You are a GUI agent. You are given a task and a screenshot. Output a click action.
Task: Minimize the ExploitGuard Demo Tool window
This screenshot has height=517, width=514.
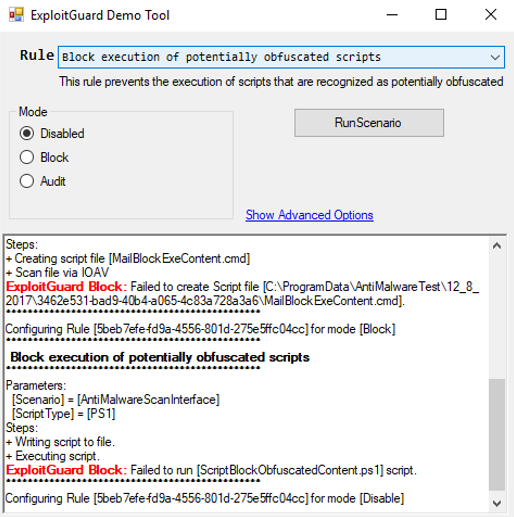(392, 15)
